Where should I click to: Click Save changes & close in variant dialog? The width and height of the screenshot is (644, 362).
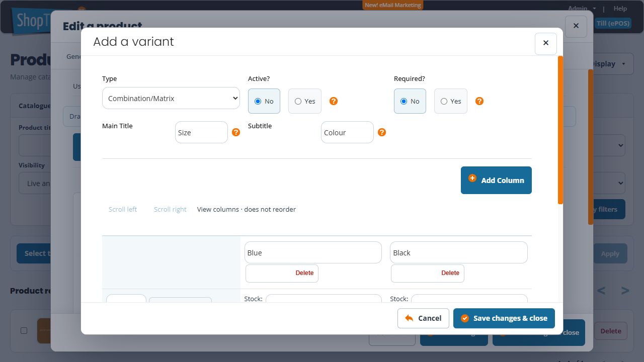click(504, 318)
